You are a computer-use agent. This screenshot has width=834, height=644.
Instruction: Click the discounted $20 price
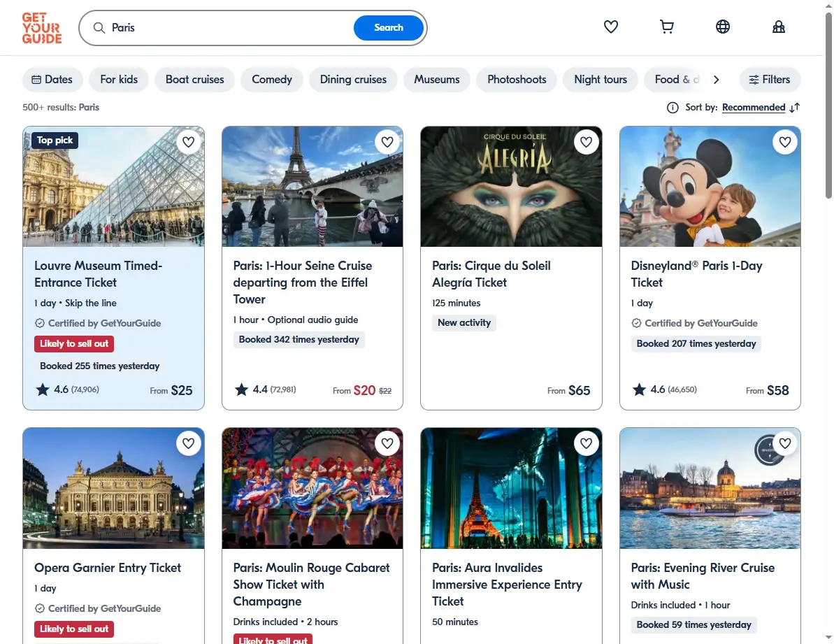pos(364,390)
